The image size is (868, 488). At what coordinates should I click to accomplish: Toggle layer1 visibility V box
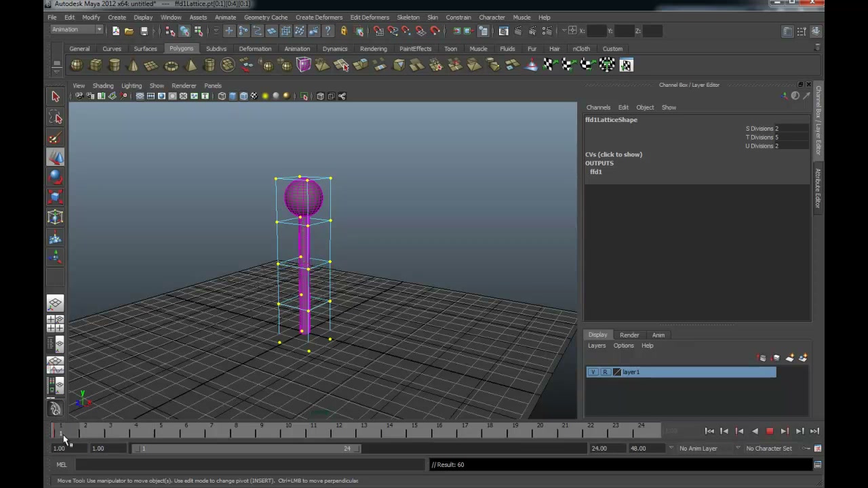coord(593,372)
